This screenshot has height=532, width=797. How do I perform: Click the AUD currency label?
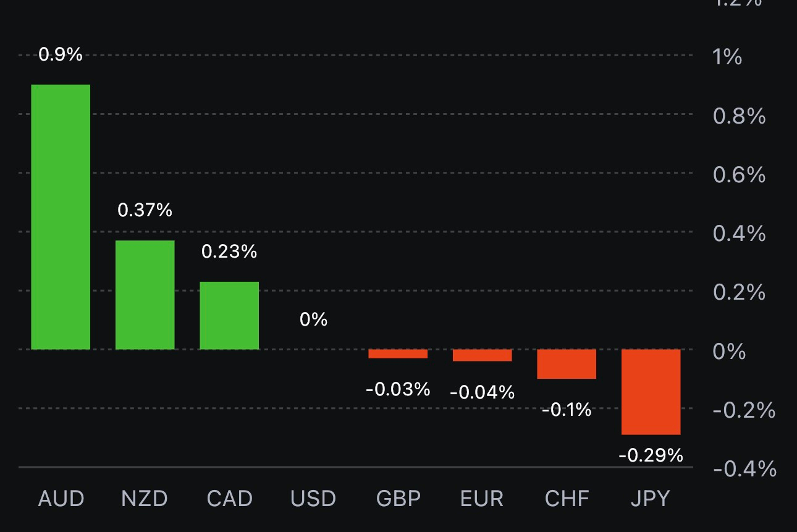(x=61, y=499)
